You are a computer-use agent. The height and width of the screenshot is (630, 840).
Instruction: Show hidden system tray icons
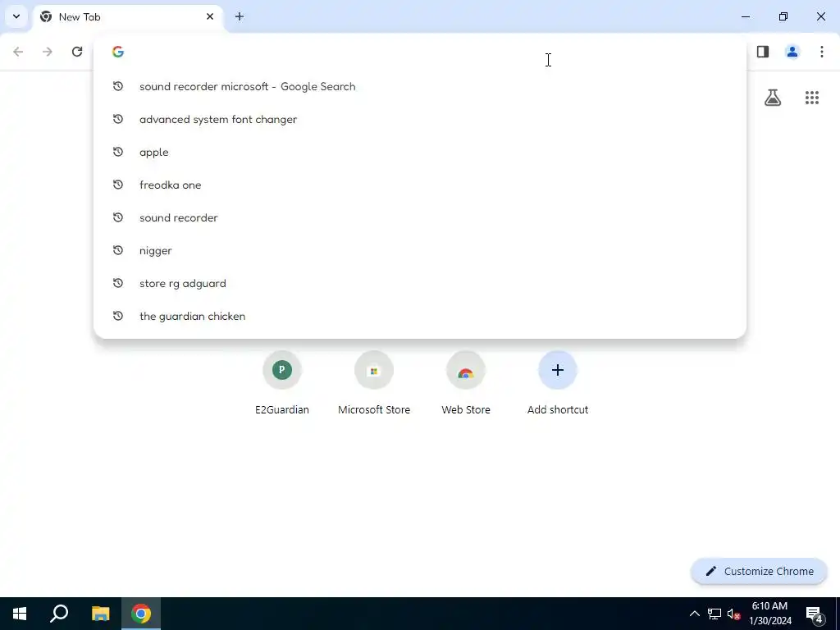click(694, 614)
